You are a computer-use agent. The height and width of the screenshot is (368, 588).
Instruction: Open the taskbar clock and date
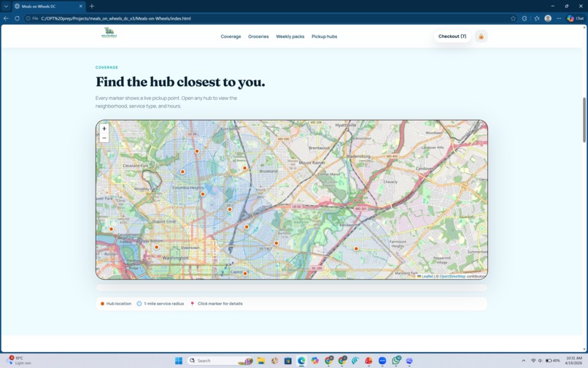coord(573,361)
